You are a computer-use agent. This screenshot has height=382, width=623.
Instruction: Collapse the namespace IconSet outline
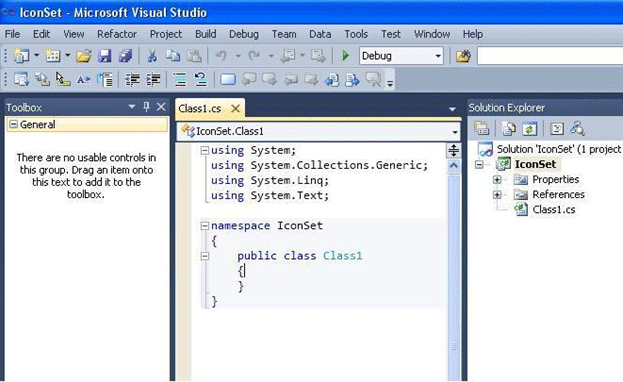(205, 226)
